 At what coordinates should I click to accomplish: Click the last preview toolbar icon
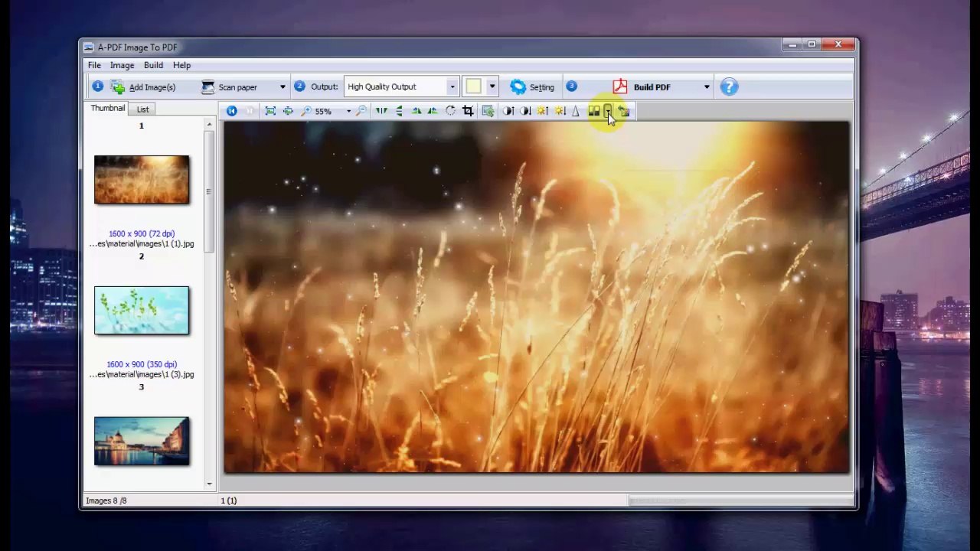623,112
